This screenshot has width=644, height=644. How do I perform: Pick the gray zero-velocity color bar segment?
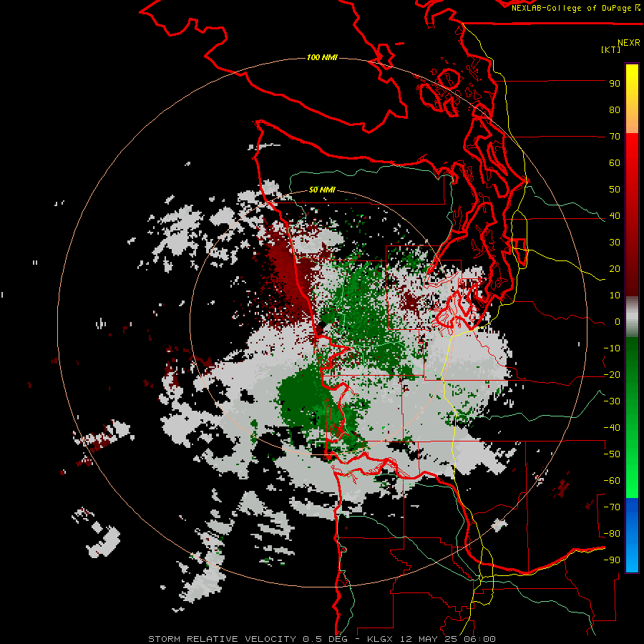632,317
